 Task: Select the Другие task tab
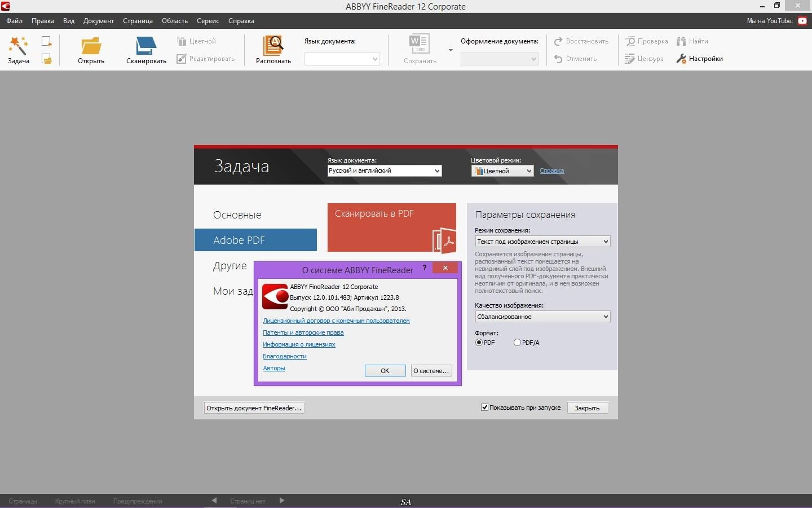tap(230, 265)
